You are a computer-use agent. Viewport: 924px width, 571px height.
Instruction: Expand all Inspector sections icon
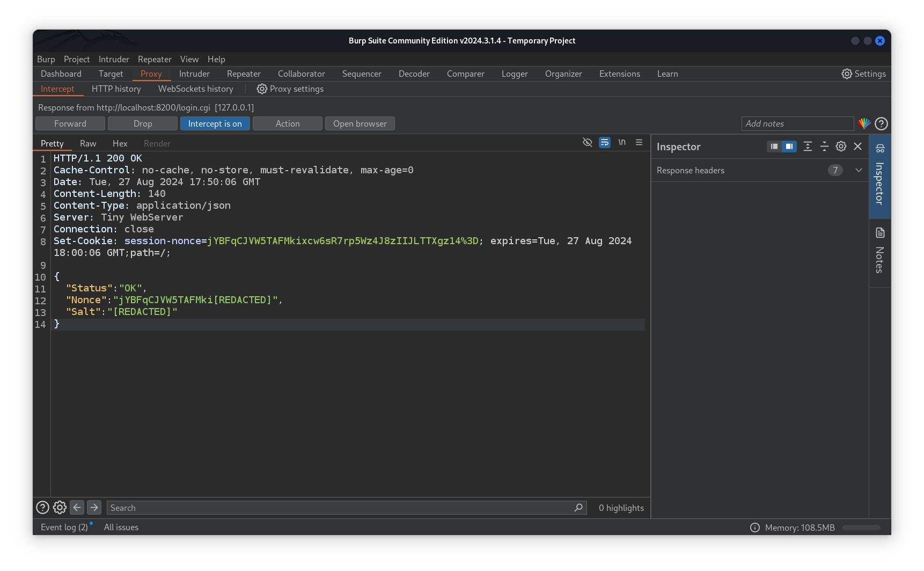click(808, 147)
